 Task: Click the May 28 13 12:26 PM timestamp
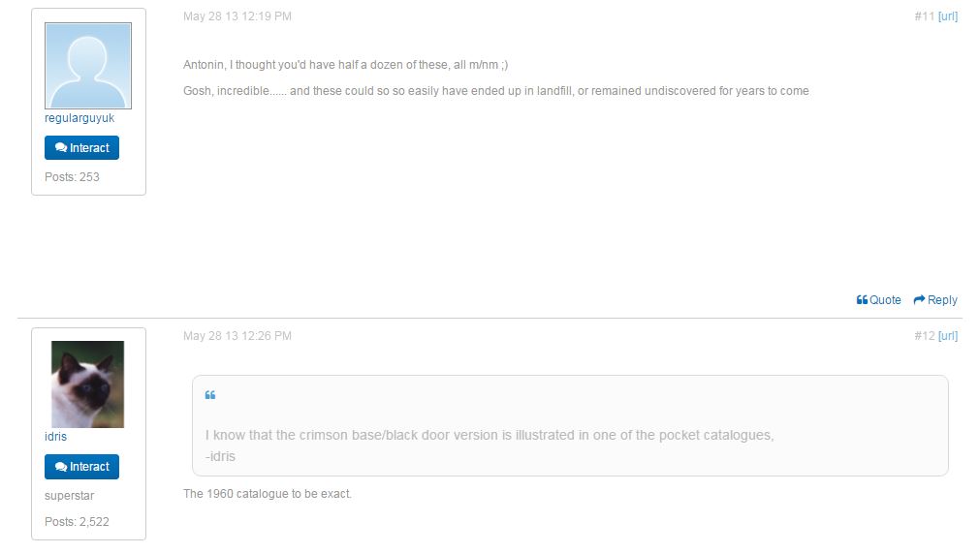237,336
